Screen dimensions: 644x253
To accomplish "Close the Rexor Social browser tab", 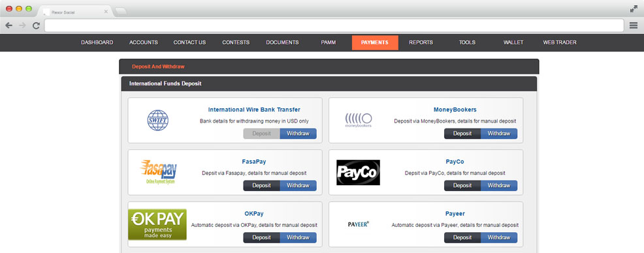I will pyautogui.click(x=106, y=12).
